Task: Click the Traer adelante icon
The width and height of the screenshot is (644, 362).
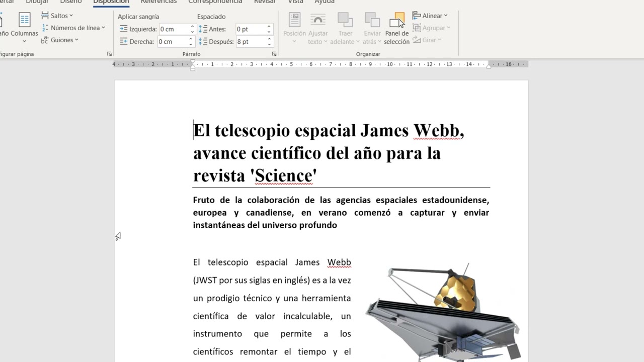Action: 345,20
